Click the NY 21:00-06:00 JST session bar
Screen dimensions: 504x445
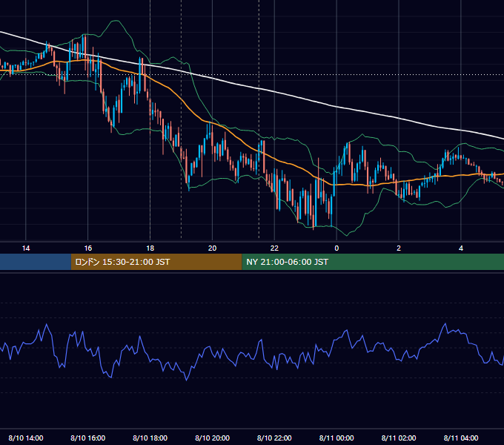point(373,262)
